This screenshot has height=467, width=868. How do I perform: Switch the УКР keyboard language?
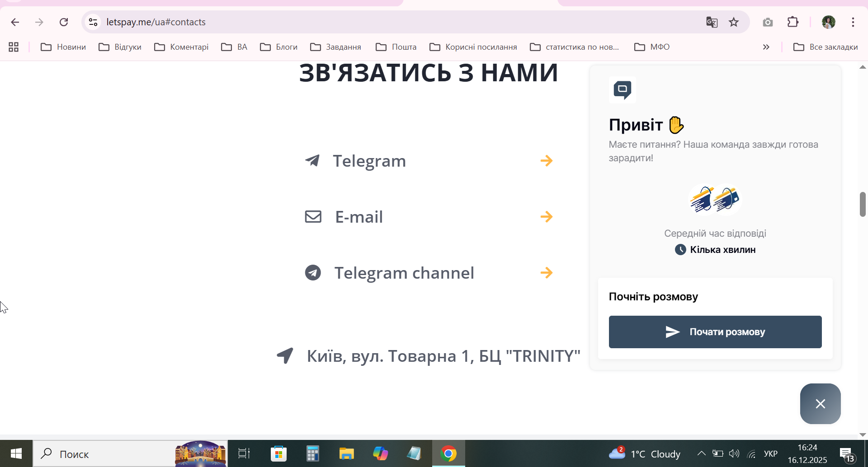click(771, 453)
